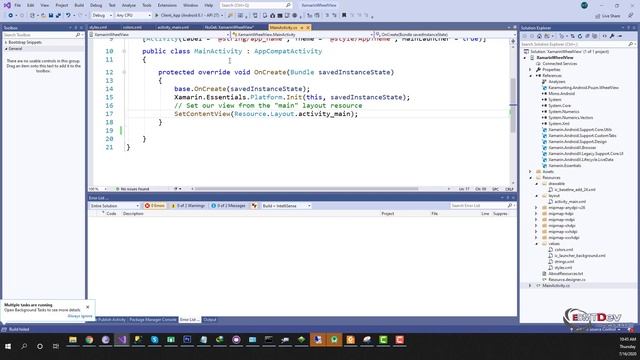
Task: Collapse OnCreate method outlining at line 12
Action: (124, 72)
